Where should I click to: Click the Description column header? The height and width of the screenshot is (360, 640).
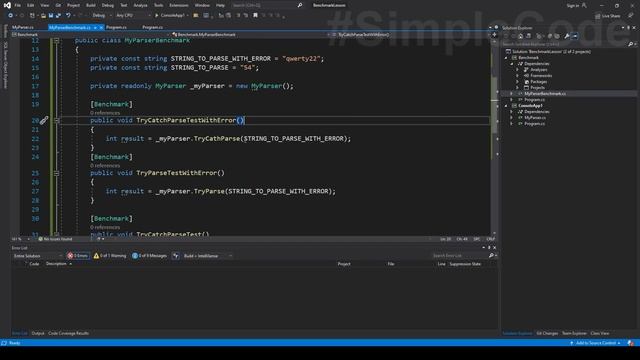tap(56, 264)
